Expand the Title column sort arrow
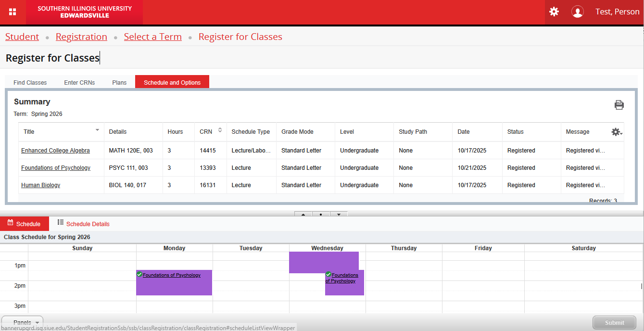Viewport: 644px width, 331px height. pos(97,130)
